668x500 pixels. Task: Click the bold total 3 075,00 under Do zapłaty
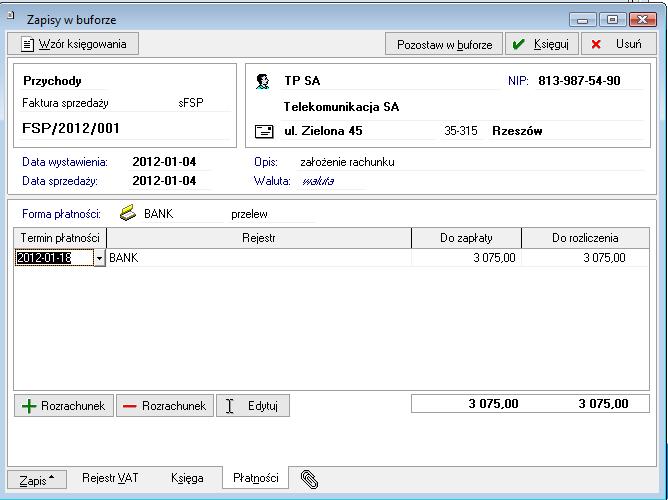(x=493, y=404)
